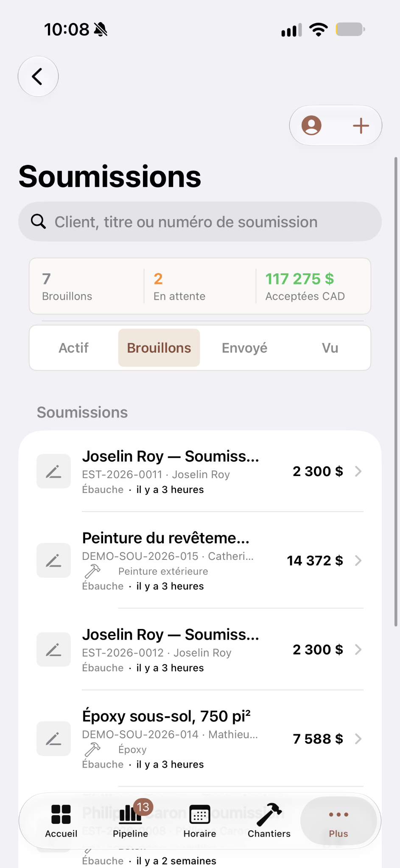Tap pencil icon for EST-2026-0011 draft
This screenshot has width=400, height=868.
click(x=53, y=471)
